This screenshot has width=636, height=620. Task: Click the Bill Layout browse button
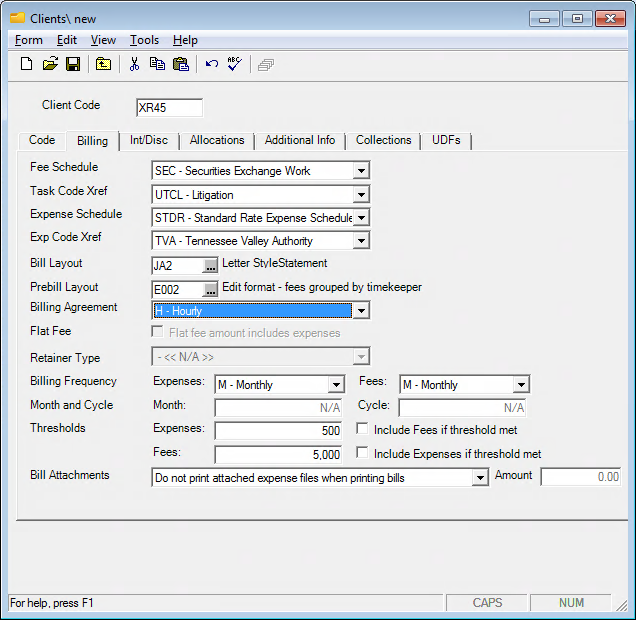tap(210, 265)
